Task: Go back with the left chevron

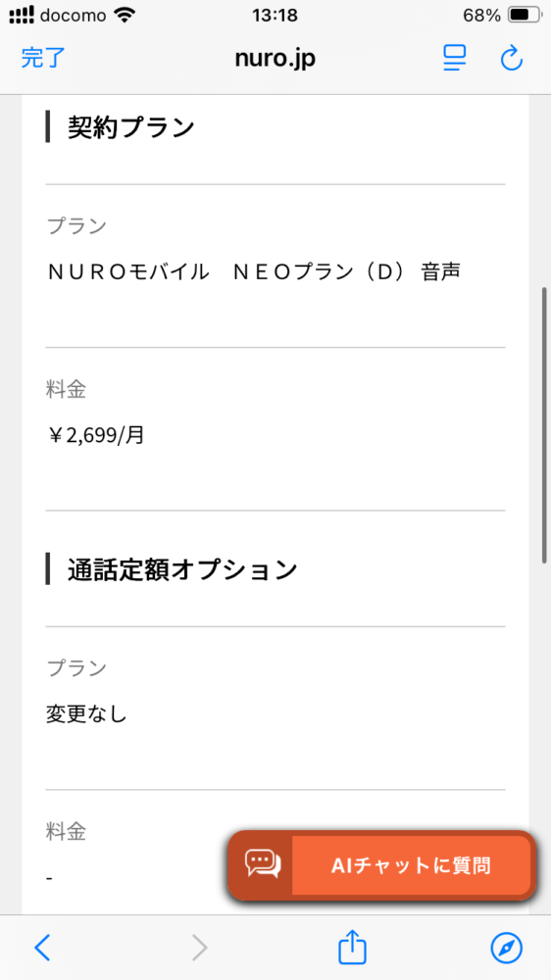Action: point(42,948)
